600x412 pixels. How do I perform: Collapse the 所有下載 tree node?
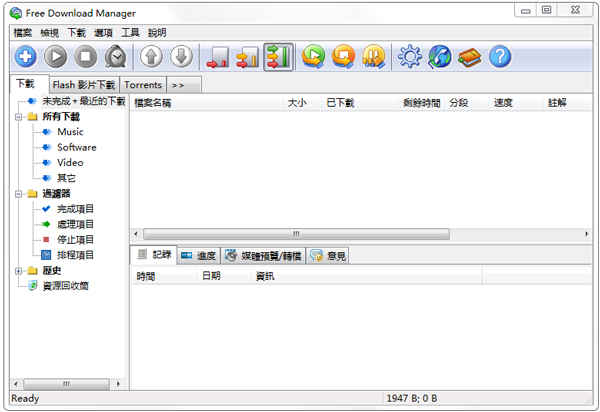pos(18,117)
